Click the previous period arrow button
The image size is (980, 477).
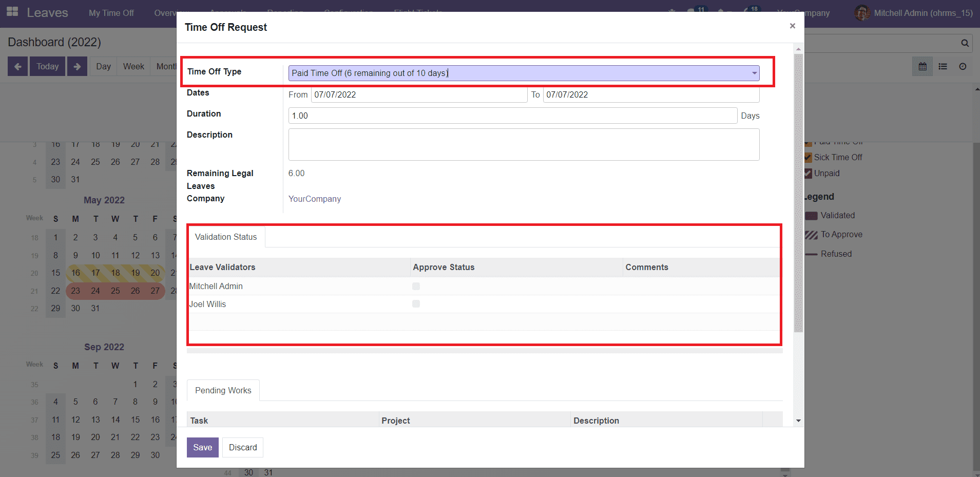pyautogui.click(x=17, y=66)
